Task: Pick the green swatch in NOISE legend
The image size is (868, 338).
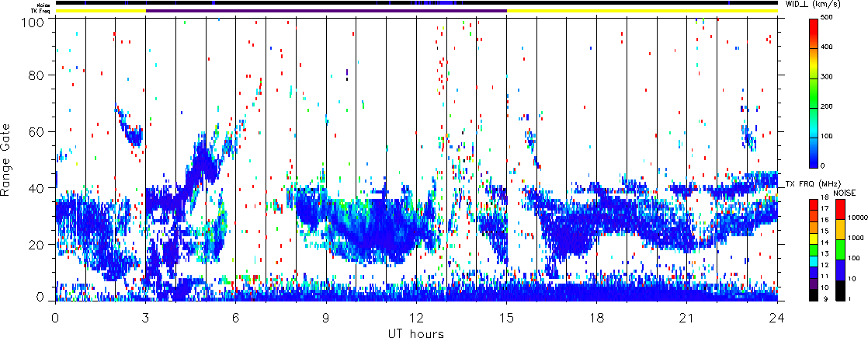Action: [841, 249]
